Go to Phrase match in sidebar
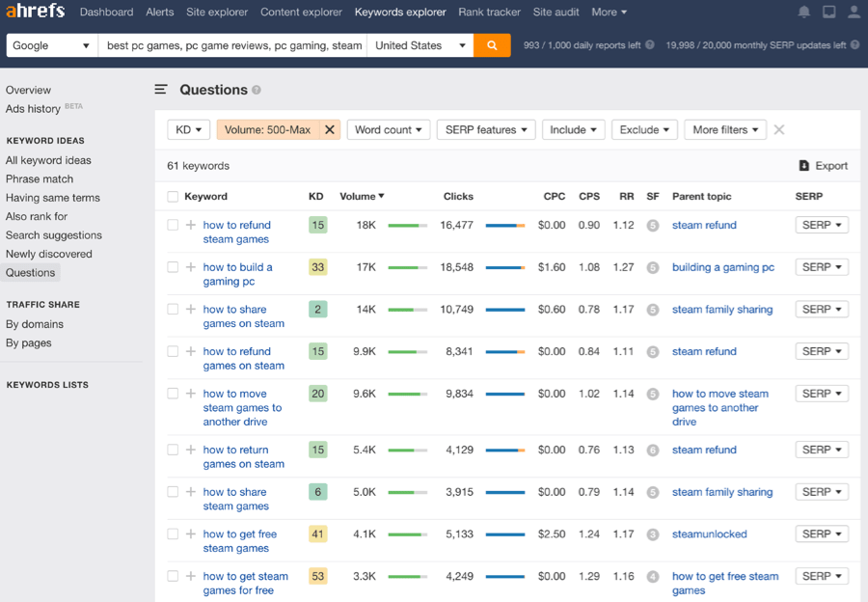 [40, 178]
